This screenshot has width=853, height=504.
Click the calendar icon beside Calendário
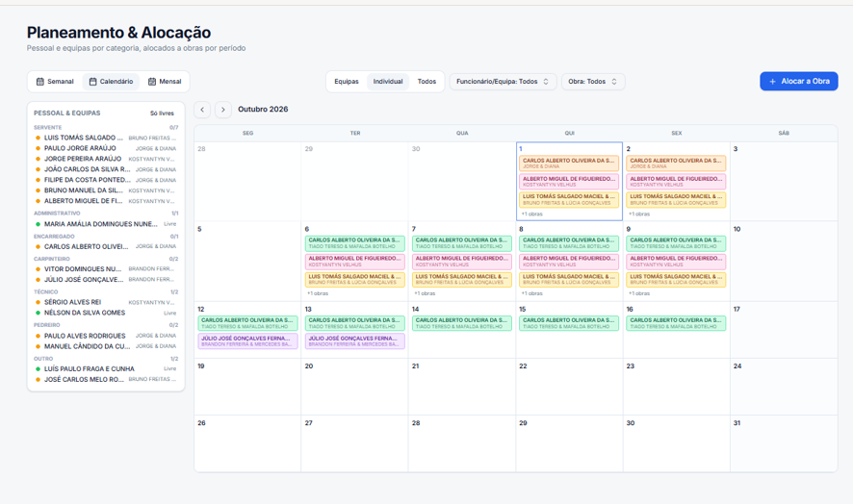(93, 82)
